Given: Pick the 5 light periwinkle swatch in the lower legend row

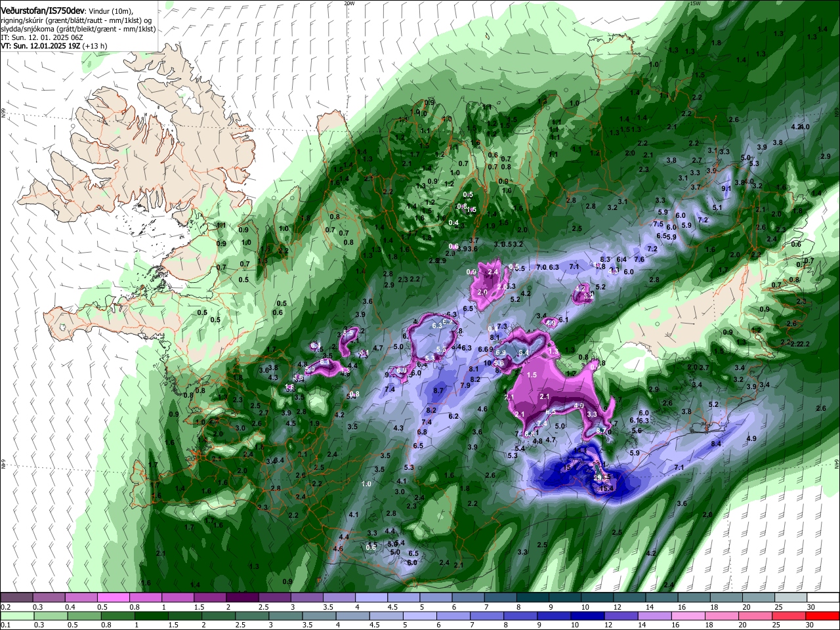Looking at the screenshot, I should pyautogui.click(x=420, y=616).
